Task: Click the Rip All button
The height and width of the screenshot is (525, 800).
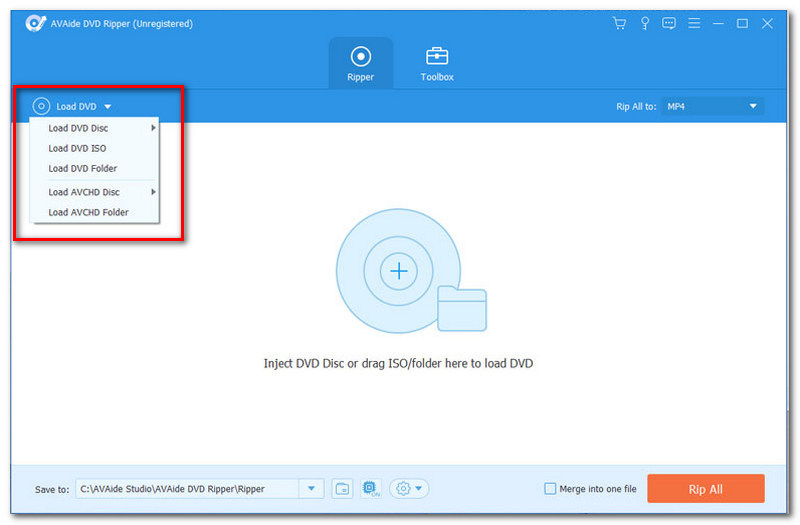Action: click(x=706, y=489)
